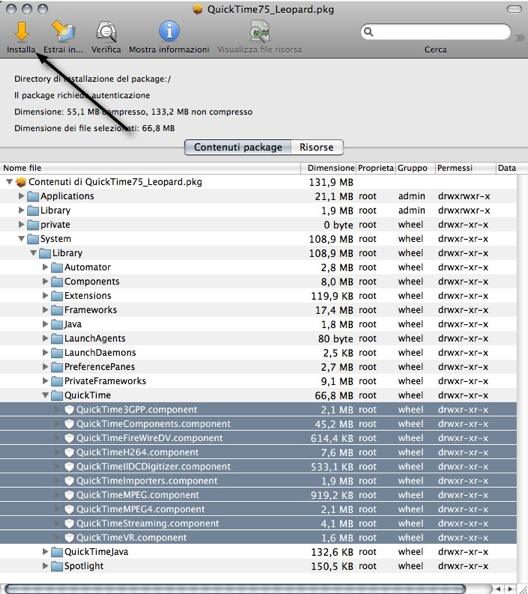Click the Cerca search field
Image resolution: width=528 pixels, height=594 pixels.
[x=436, y=32]
